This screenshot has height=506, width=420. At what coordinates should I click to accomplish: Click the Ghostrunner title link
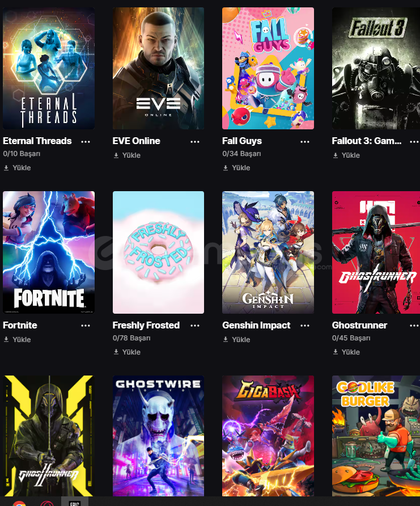click(x=359, y=325)
